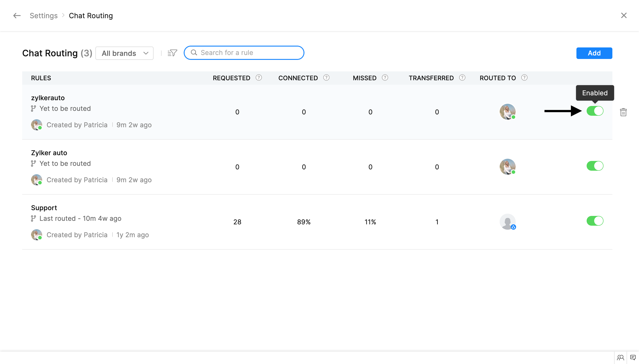Open contacts icon in bottom bar
Viewport: 639px width, 364px height.
(x=620, y=358)
